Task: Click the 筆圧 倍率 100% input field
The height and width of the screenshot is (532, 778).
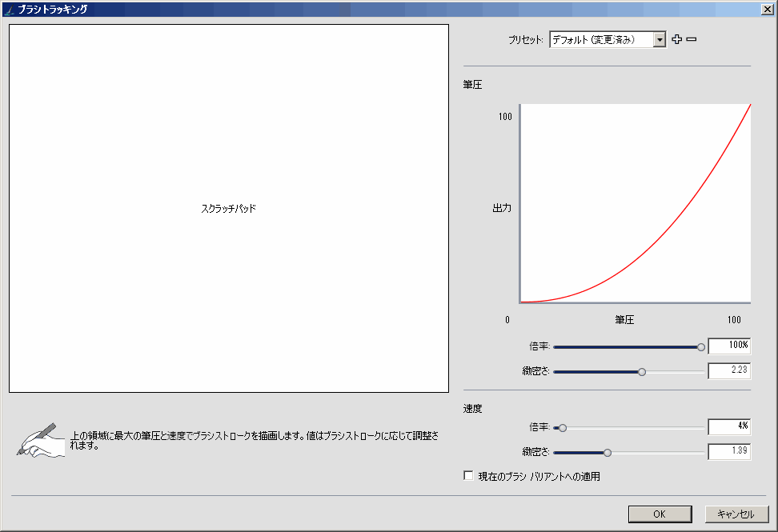Action: tap(729, 346)
